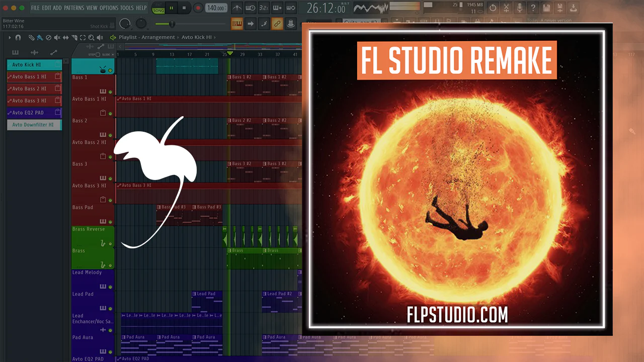Select the Delete tool
The height and width of the screenshot is (362, 644).
[48, 37]
